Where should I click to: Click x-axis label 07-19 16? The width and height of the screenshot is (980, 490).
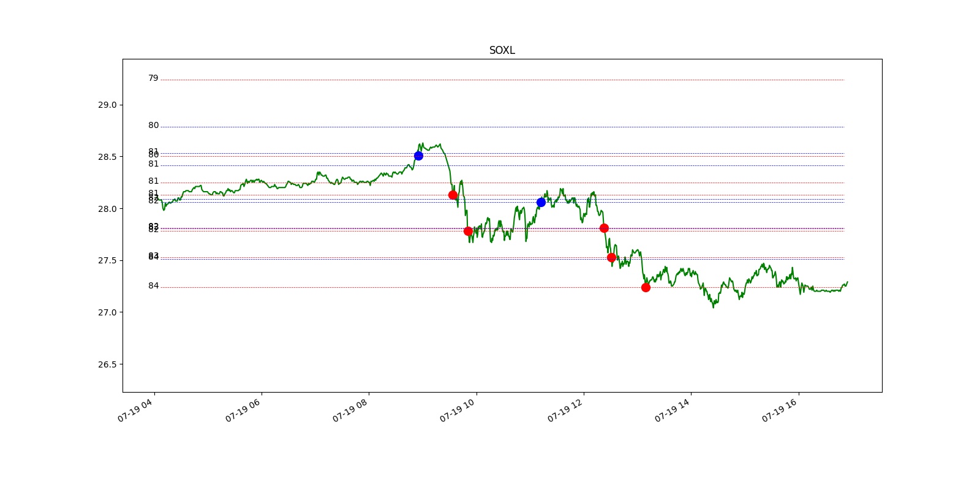(780, 410)
